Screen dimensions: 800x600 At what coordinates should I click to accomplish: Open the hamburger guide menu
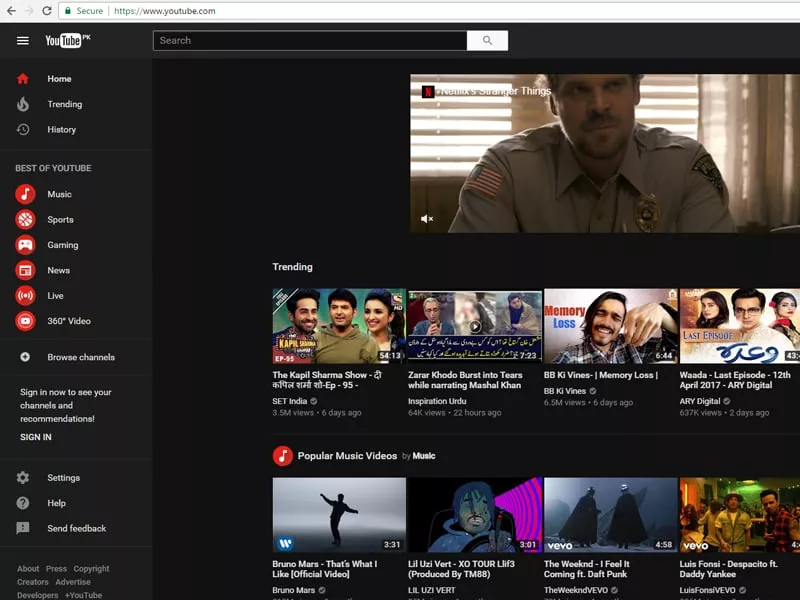point(22,40)
